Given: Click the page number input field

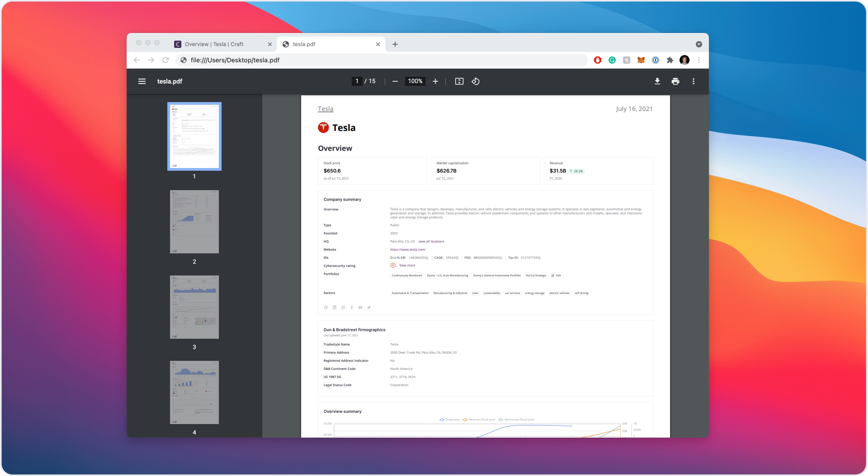Looking at the screenshot, I should (x=357, y=81).
